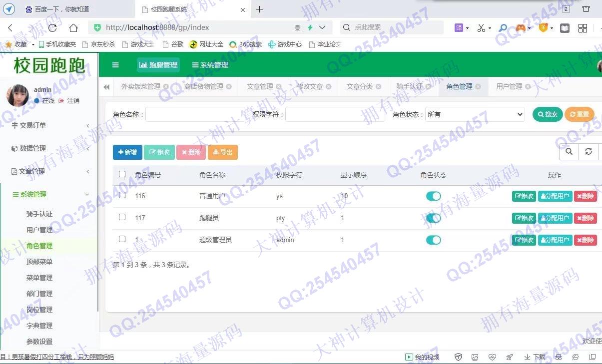Select all rows with header checkbox

pos(122,174)
